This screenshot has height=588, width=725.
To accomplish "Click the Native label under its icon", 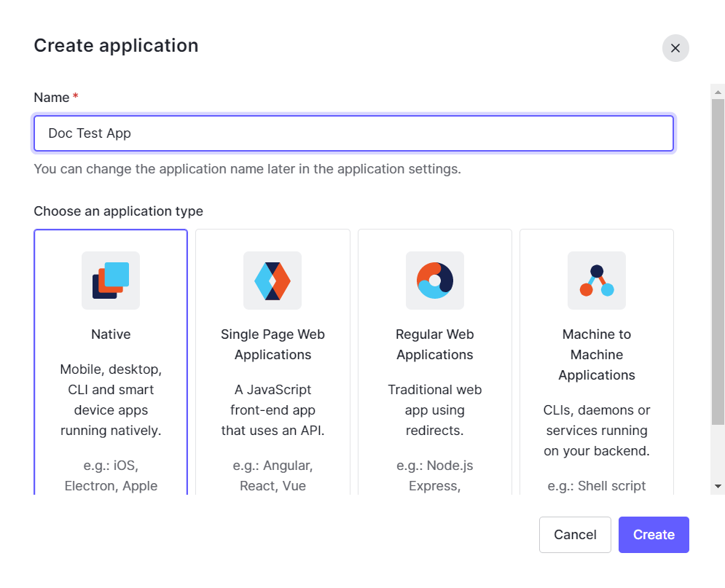I will 111,334.
